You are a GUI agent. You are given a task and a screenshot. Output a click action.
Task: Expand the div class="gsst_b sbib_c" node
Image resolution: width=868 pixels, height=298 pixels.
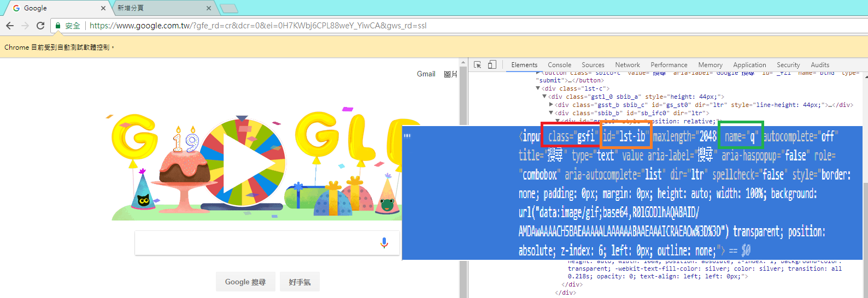coord(551,104)
